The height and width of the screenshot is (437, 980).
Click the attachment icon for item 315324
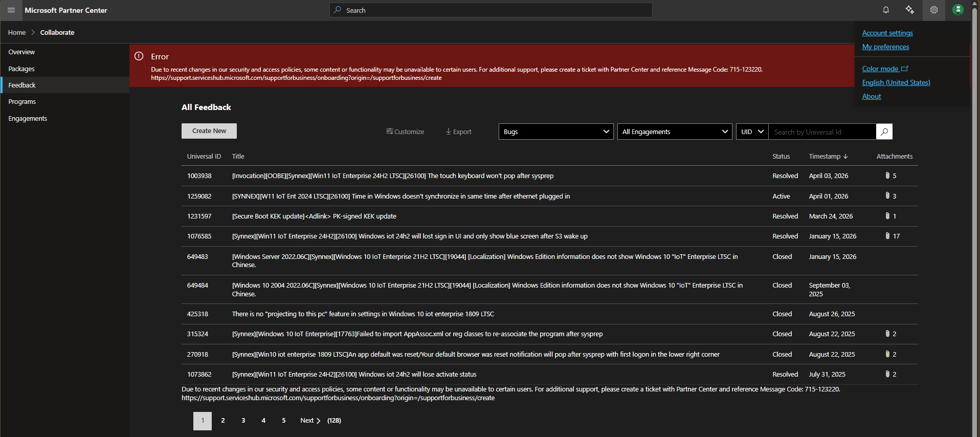887,334
